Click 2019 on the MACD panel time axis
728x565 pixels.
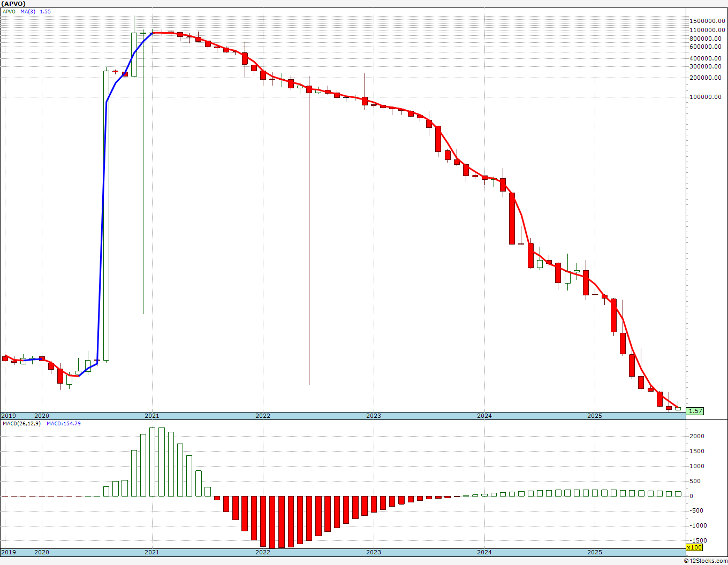tap(9, 552)
